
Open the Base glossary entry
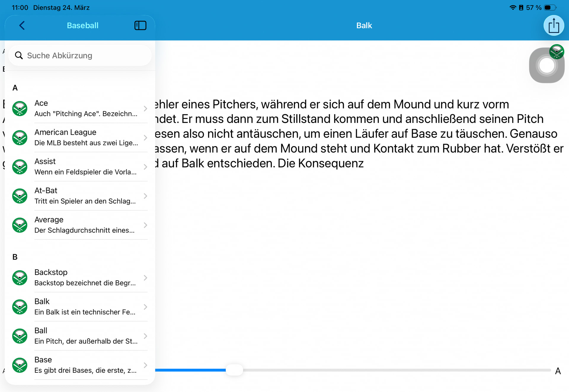coord(84,365)
